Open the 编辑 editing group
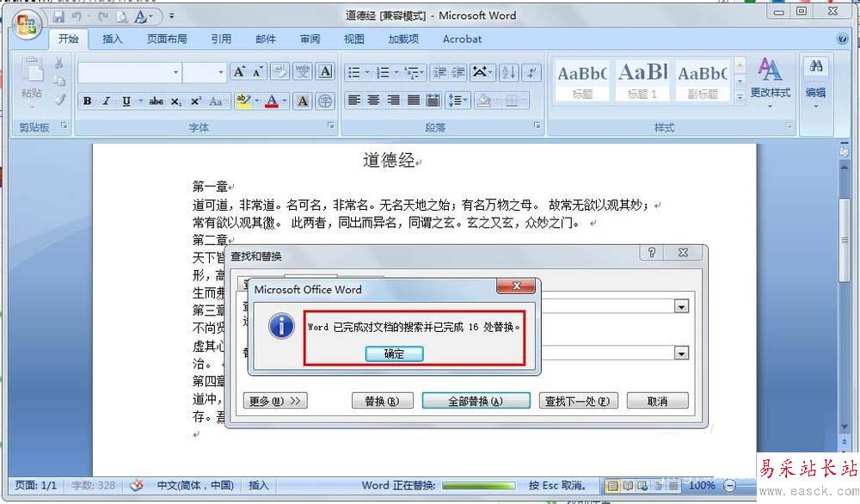860x504 pixels. point(815,82)
